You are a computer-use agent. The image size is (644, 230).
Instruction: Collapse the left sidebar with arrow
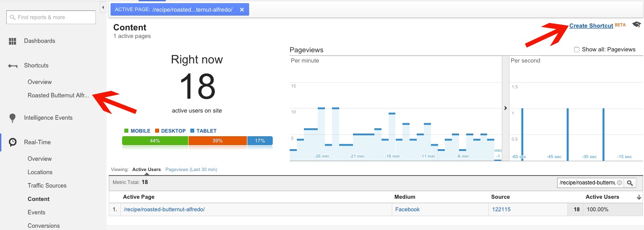pos(103,7)
